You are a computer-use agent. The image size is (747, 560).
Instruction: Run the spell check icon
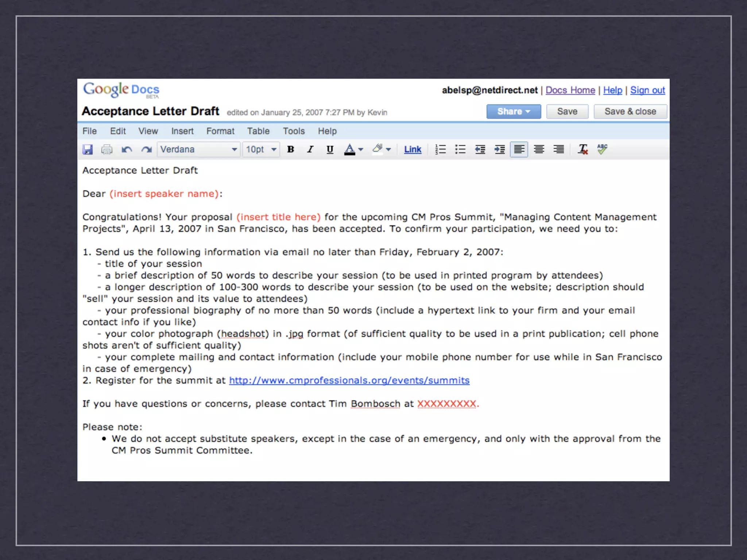point(602,149)
